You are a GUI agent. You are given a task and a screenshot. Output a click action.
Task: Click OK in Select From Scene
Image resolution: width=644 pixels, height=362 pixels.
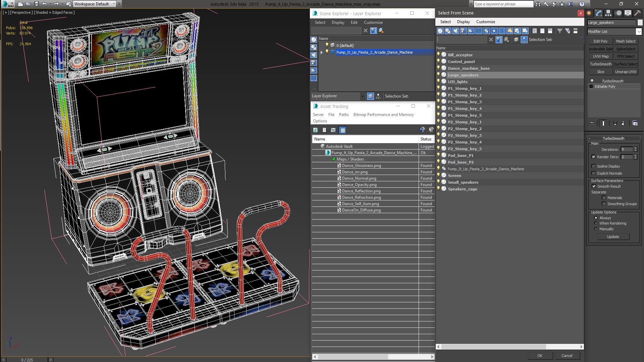click(x=540, y=356)
